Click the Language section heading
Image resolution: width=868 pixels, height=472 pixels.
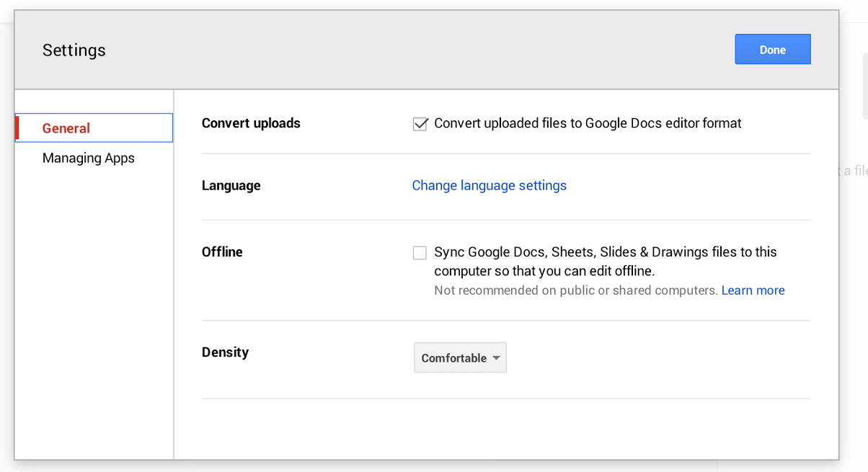231,186
